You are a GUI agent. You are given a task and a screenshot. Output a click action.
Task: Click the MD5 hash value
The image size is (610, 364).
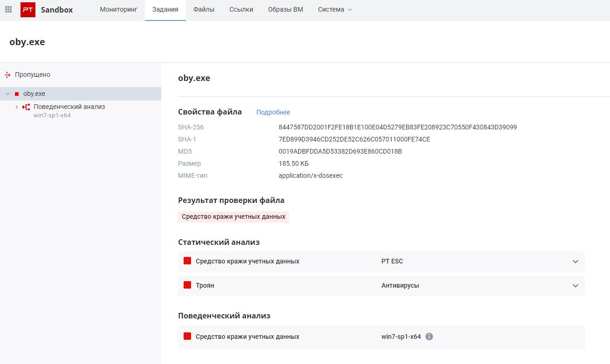(x=340, y=151)
